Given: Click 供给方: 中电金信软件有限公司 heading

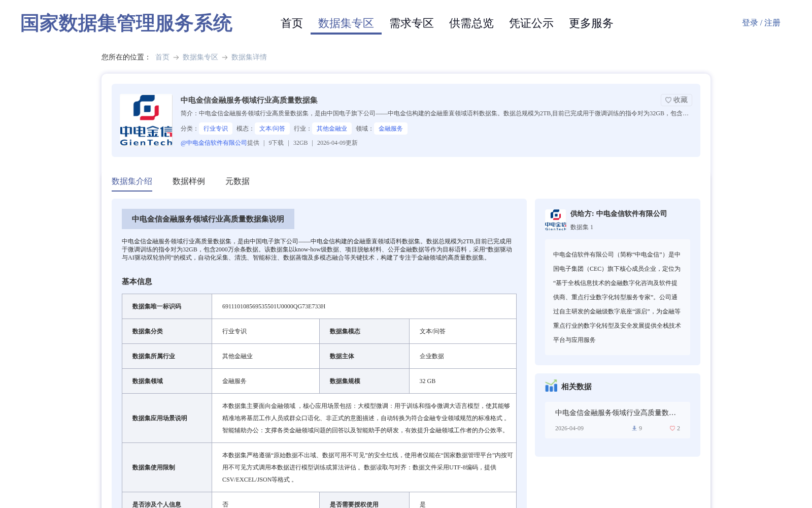Looking at the screenshot, I should 619,214.
